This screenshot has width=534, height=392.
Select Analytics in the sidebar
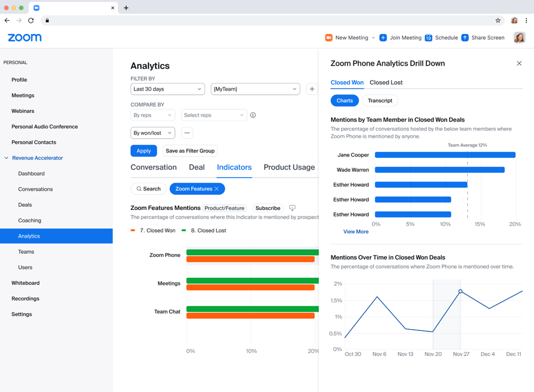click(x=56, y=236)
